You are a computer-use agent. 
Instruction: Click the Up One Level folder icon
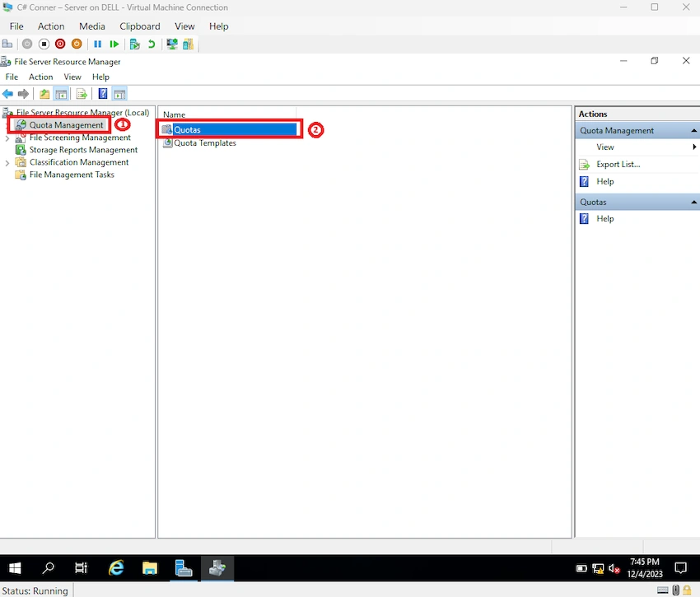tap(44, 94)
